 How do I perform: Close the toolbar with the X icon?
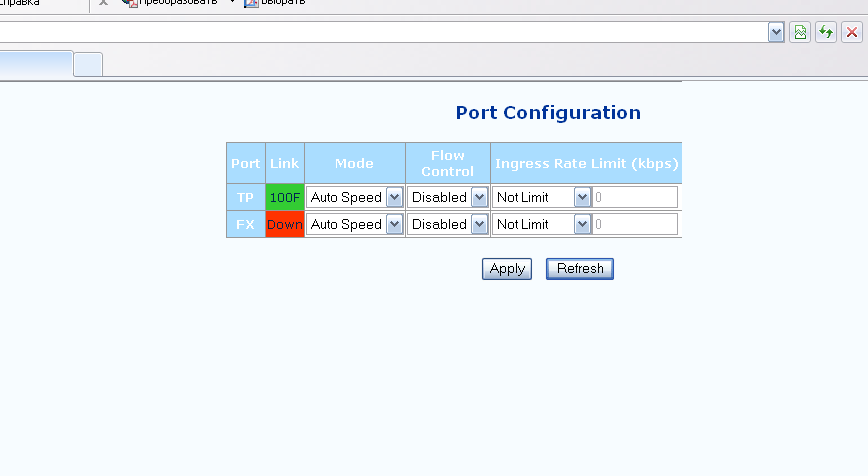click(x=103, y=3)
